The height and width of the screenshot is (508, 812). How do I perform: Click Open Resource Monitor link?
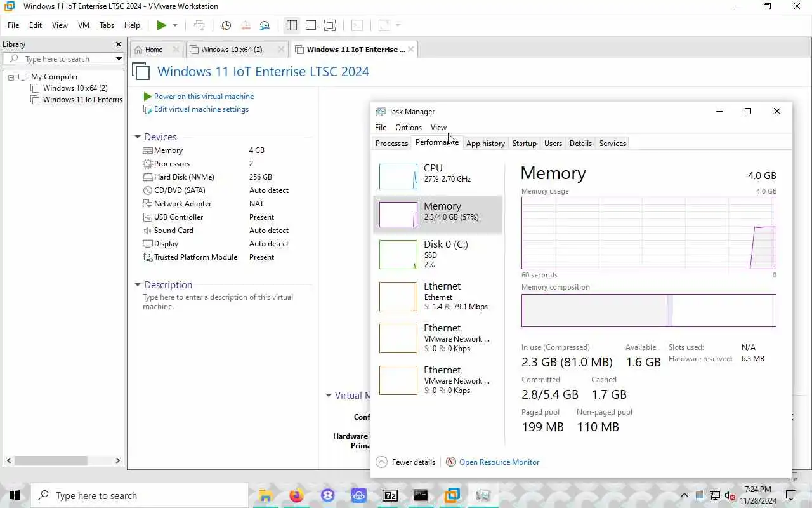493,462
